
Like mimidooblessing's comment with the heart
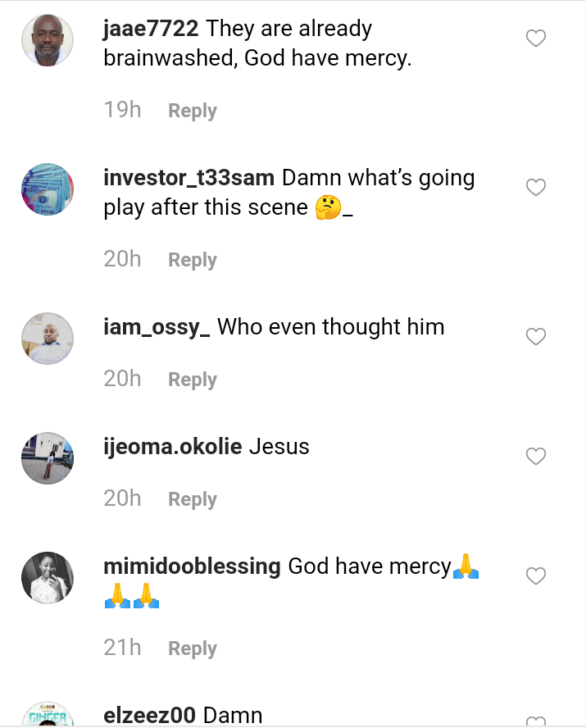click(535, 576)
